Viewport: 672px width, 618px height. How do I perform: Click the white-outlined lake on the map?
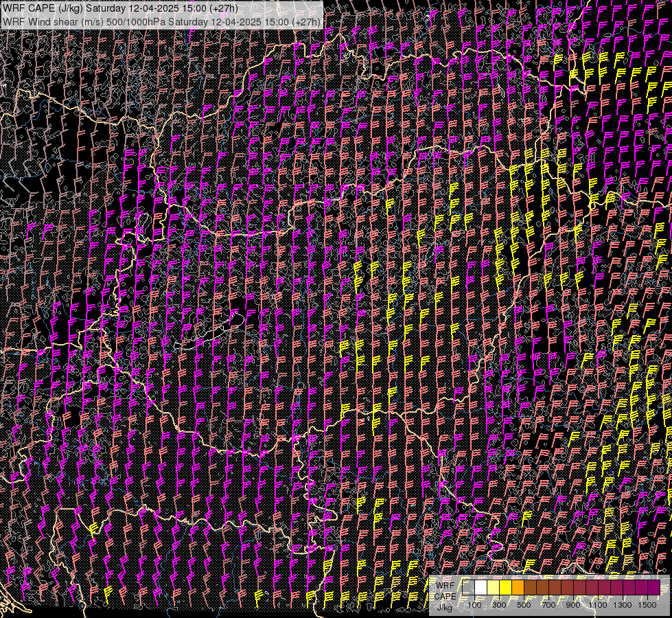point(210,332)
